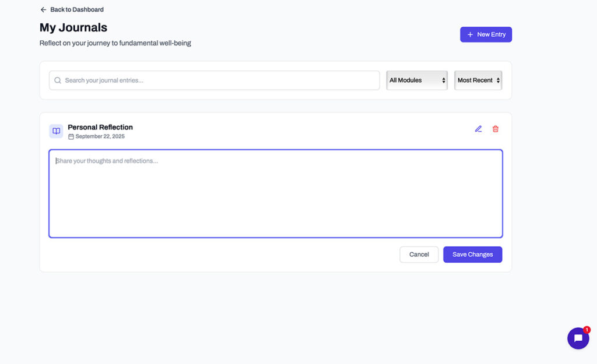Focus the search journal entries field
This screenshot has width=597, height=364.
tap(216, 80)
